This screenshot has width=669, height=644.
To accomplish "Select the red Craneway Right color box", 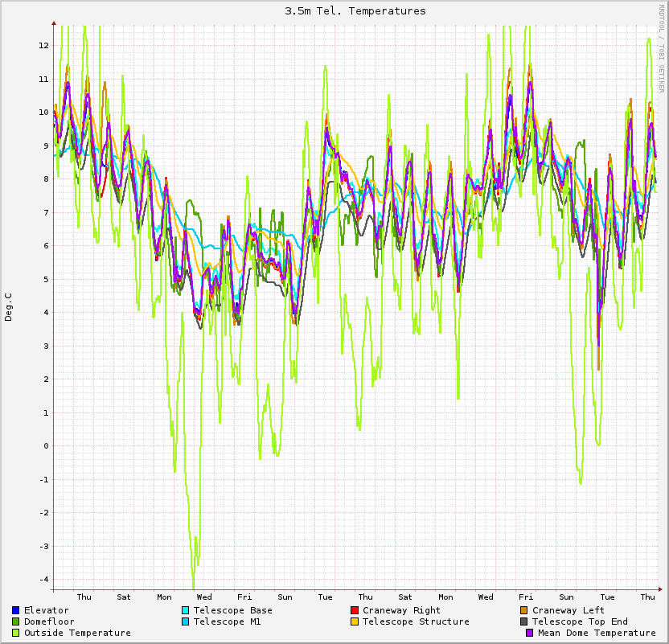I will 355,610.
